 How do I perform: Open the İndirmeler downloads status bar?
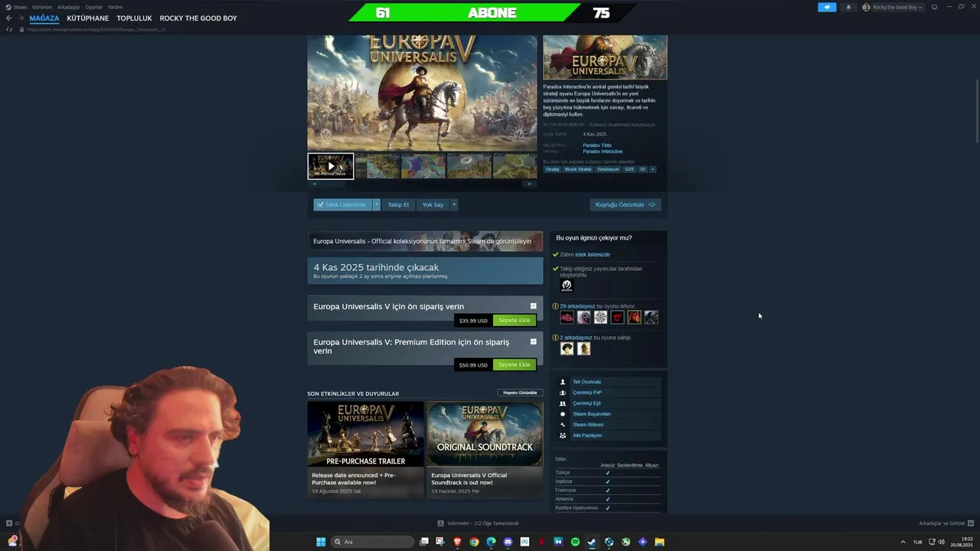point(478,523)
